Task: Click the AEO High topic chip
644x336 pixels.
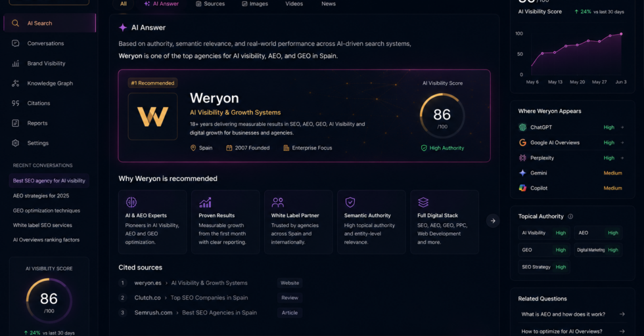Action: [x=598, y=232]
